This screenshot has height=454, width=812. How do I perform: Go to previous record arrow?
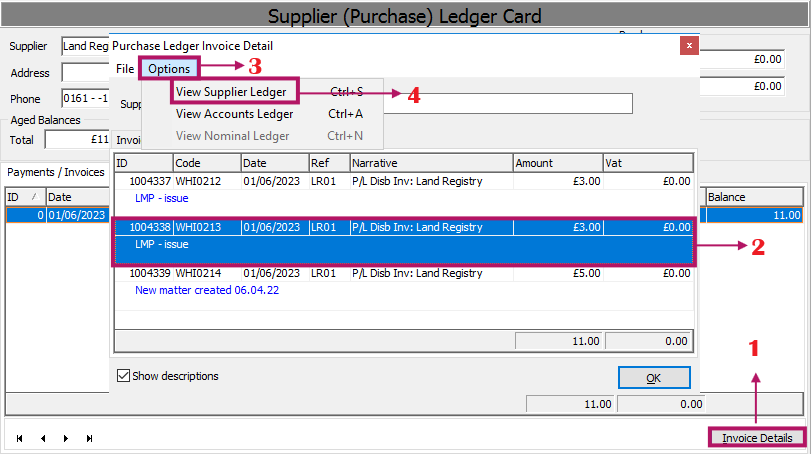click(x=43, y=438)
